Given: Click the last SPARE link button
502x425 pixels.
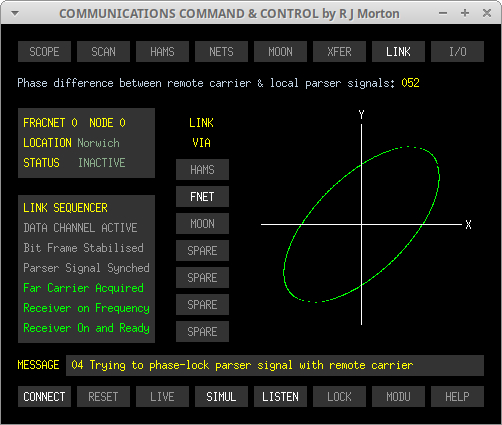Looking at the screenshot, I should click(202, 332).
